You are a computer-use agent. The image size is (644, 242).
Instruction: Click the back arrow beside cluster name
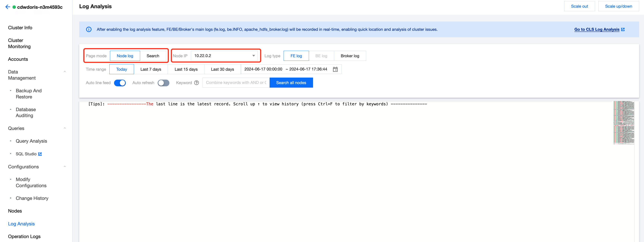[8, 7]
